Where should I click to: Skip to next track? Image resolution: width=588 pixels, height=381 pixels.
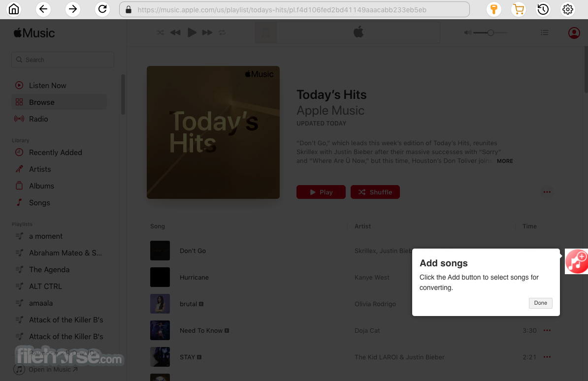(x=207, y=32)
